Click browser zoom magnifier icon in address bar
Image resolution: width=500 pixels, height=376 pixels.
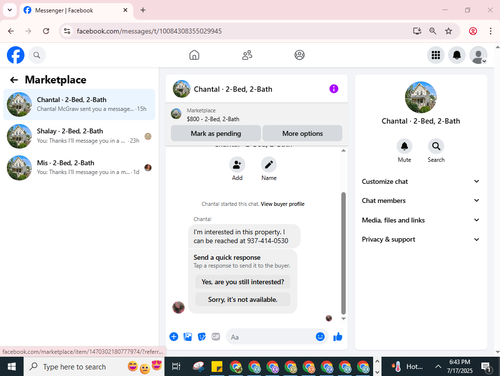[x=432, y=31]
